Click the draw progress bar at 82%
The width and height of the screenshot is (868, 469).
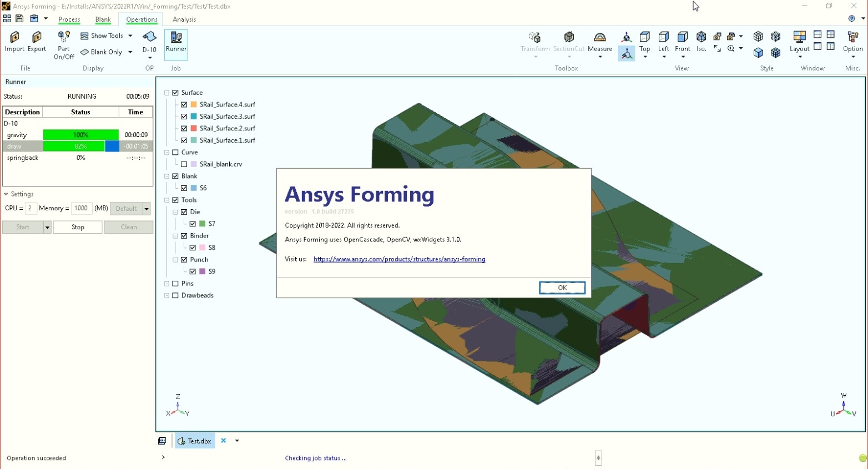[80, 147]
